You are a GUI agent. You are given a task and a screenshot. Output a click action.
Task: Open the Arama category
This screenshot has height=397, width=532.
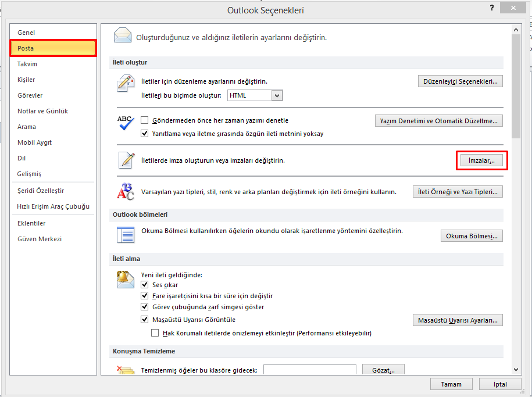[53, 127]
